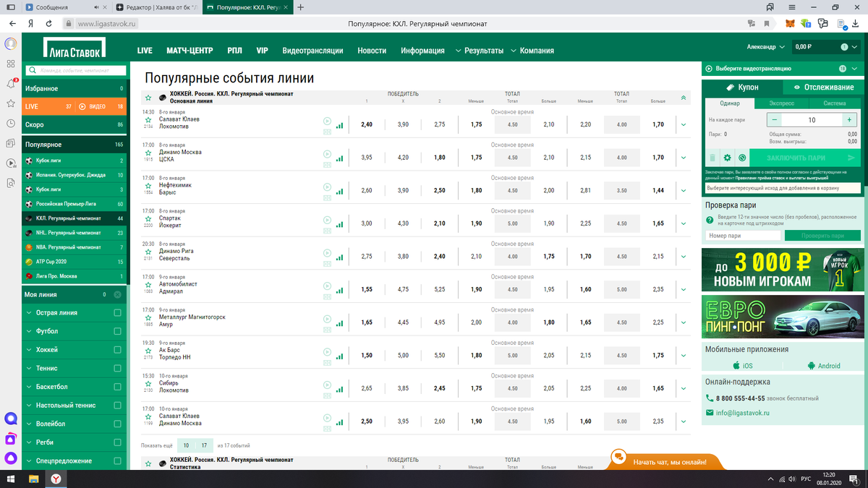Click Yandex Browser taskbar icon
868x488 pixels.
(56, 479)
